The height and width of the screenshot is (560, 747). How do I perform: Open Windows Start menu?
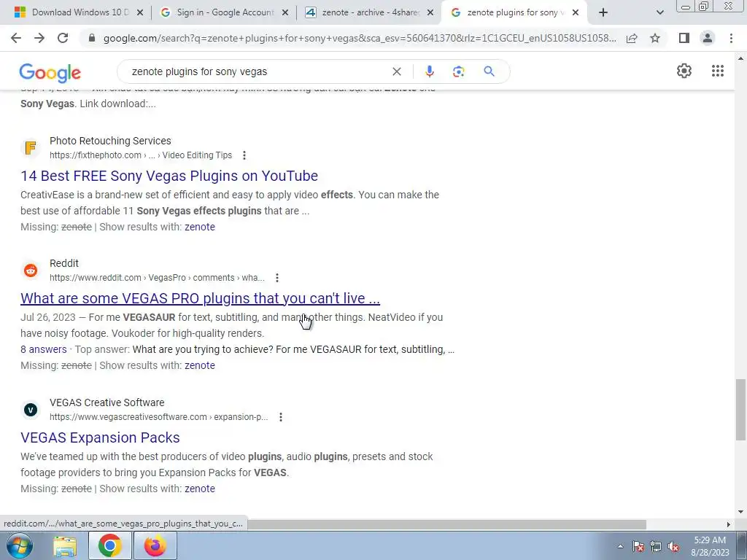point(19,545)
